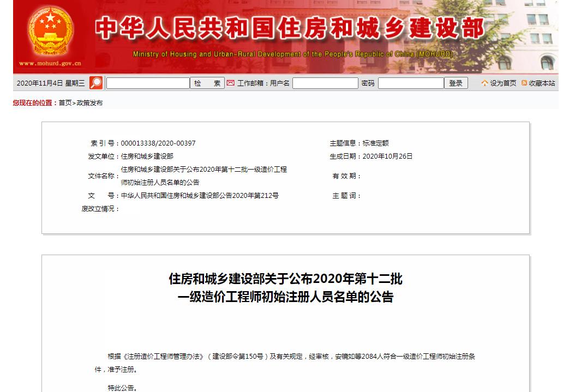Click the national emblem logo

(50, 31)
